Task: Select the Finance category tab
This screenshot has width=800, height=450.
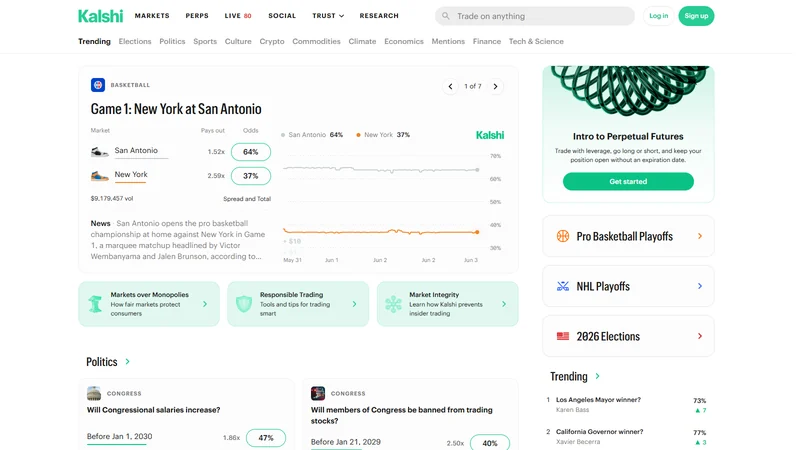Action: click(x=487, y=41)
